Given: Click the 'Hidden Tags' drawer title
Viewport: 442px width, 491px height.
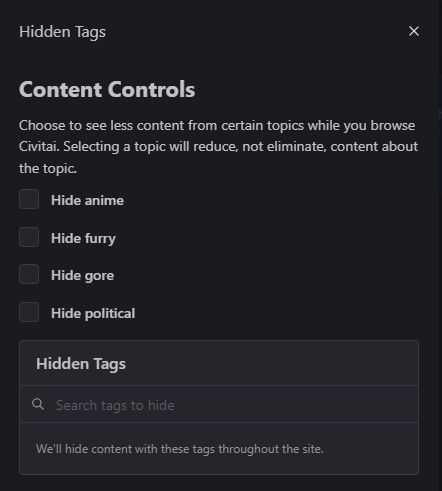Looking at the screenshot, I should (62, 32).
